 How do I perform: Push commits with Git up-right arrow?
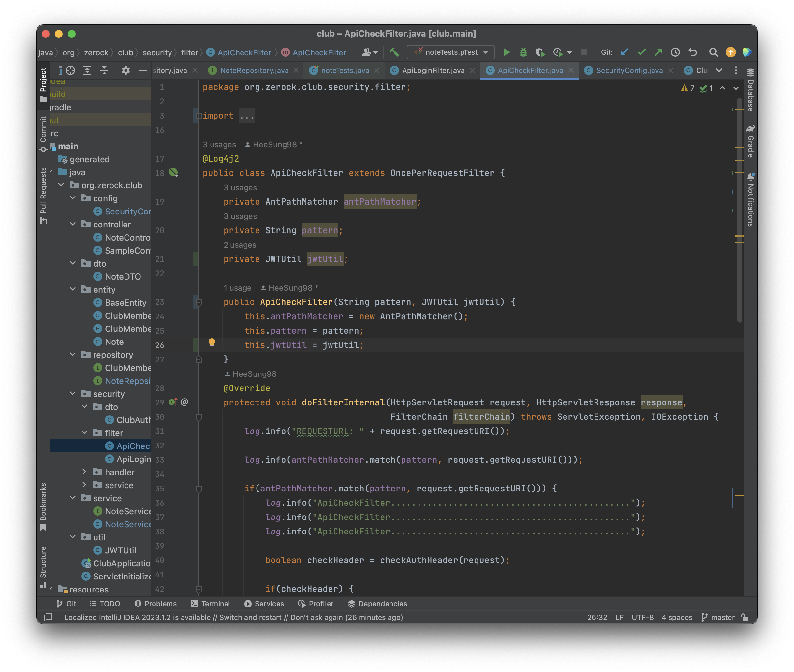point(658,52)
